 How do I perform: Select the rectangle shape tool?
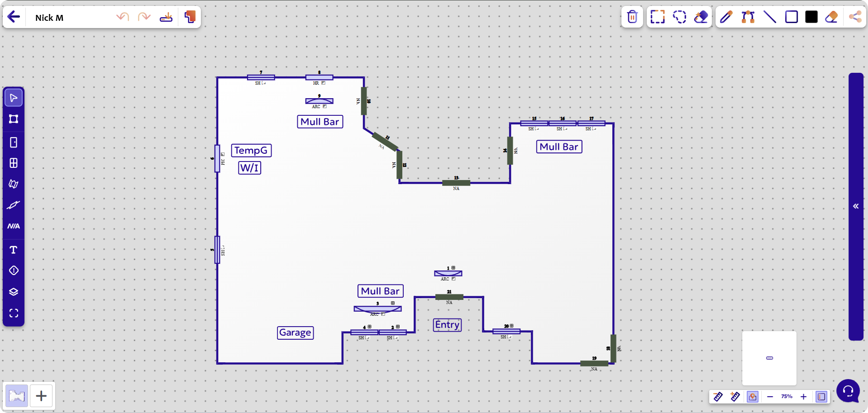tap(792, 17)
